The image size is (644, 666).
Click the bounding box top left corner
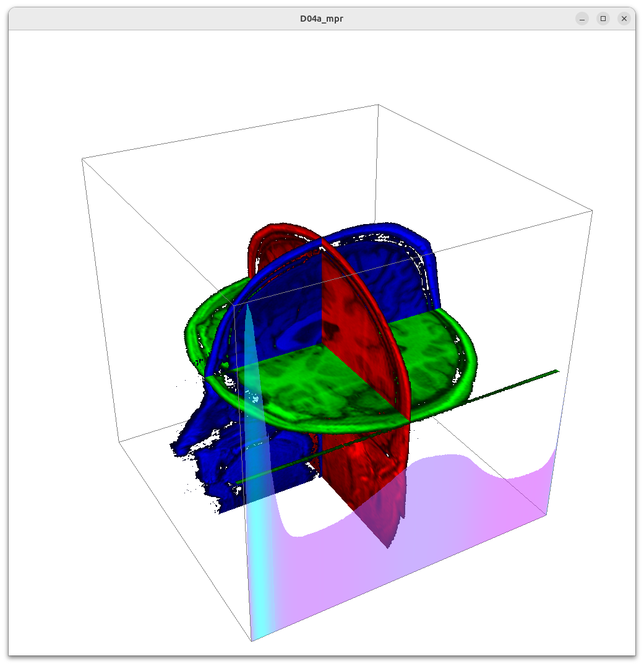point(82,159)
